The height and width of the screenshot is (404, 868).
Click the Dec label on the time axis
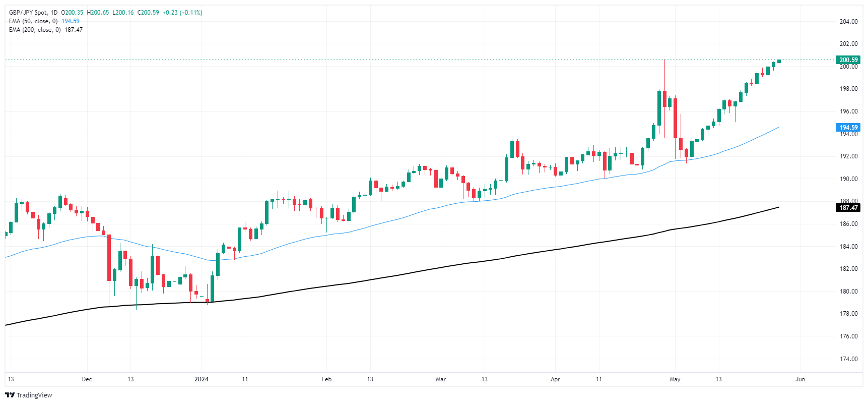tap(87, 379)
